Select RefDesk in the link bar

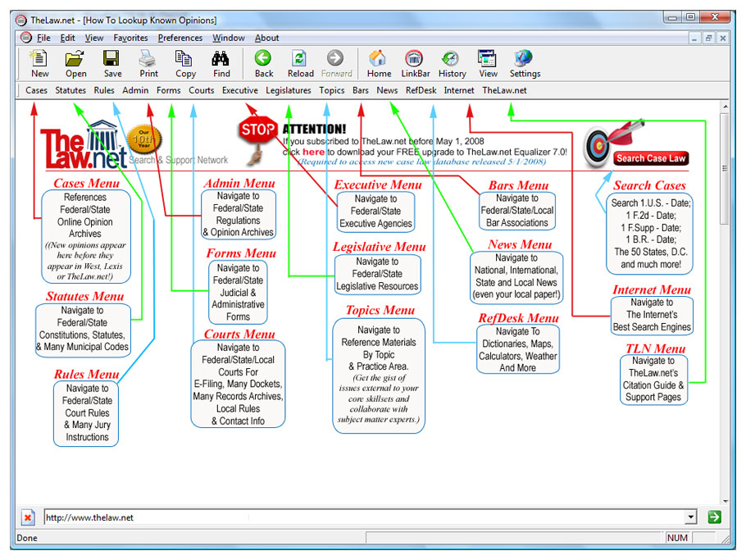pyautogui.click(x=421, y=90)
